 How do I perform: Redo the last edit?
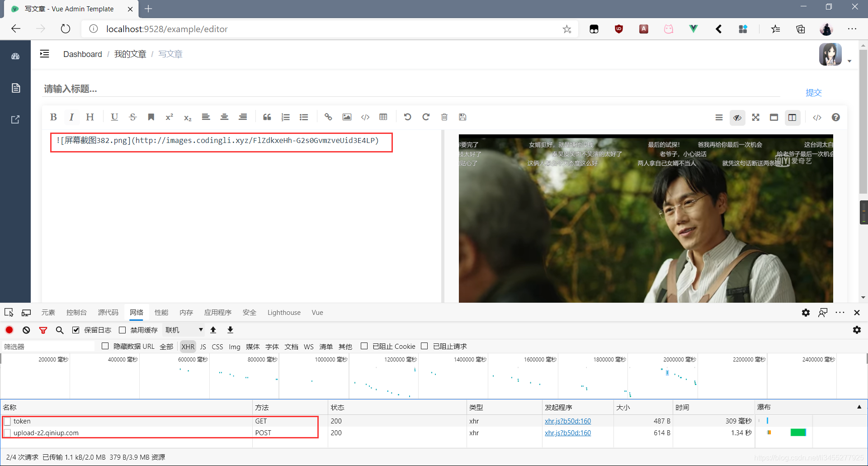[426, 117]
